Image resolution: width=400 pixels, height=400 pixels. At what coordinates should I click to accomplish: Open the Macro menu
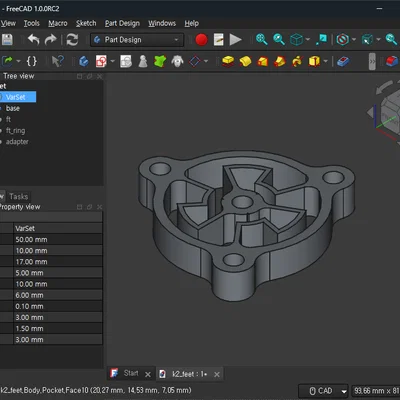pos(58,23)
